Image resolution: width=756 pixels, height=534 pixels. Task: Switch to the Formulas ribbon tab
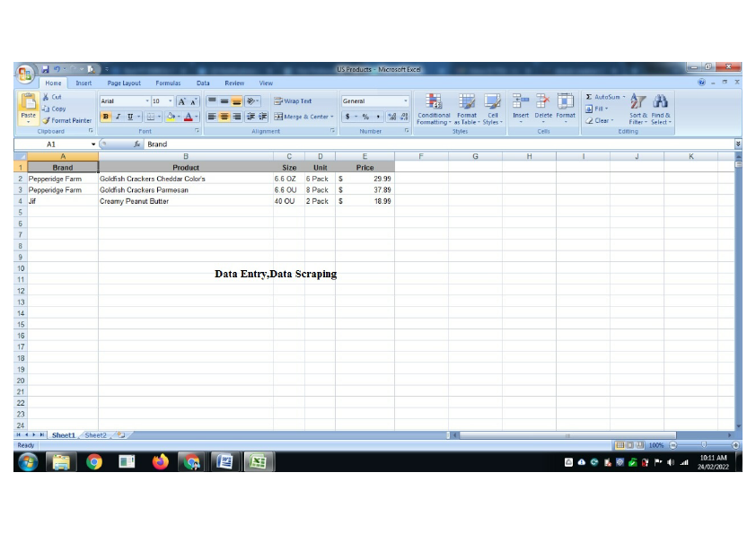pyautogui.click(x=168, y=83)
